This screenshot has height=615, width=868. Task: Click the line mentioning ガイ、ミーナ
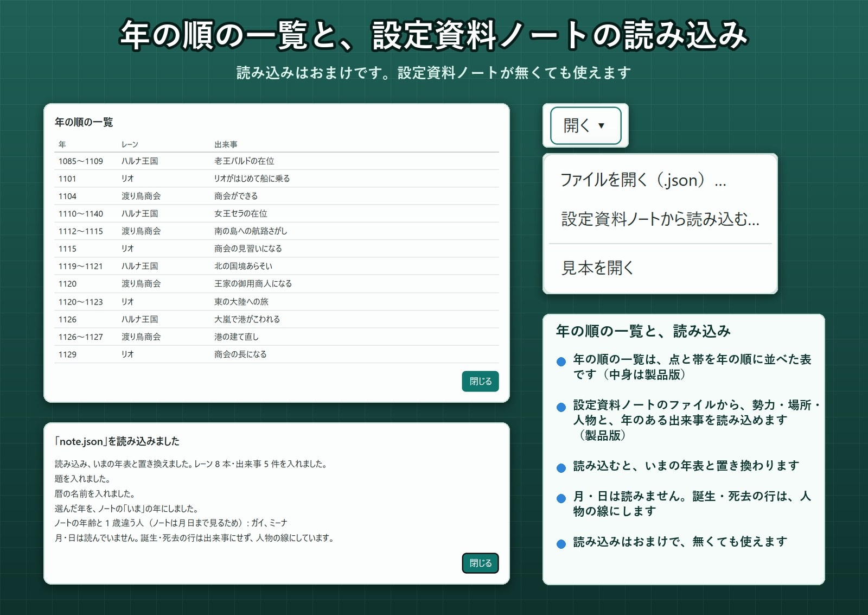[171, 523]
